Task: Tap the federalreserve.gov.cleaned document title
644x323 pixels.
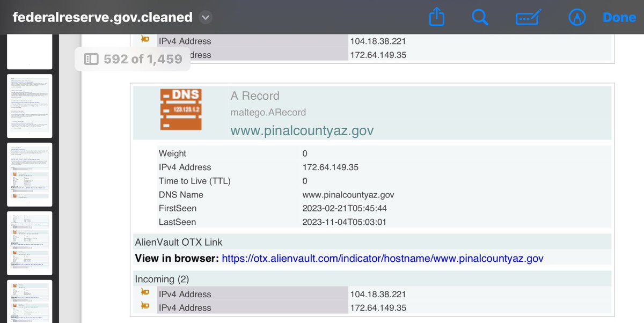Action: (x=103, y=18)
